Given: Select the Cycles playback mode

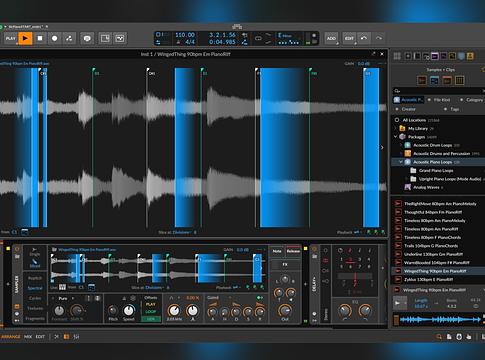Looking at the screenshot, I should point(35,298).
